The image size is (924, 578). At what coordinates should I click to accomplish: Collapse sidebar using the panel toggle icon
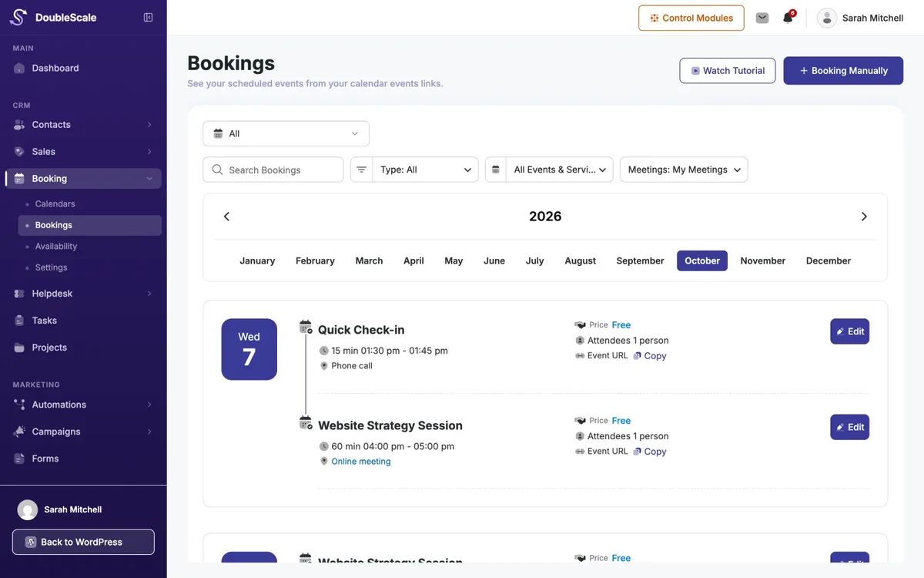click(x=149, y=18)
